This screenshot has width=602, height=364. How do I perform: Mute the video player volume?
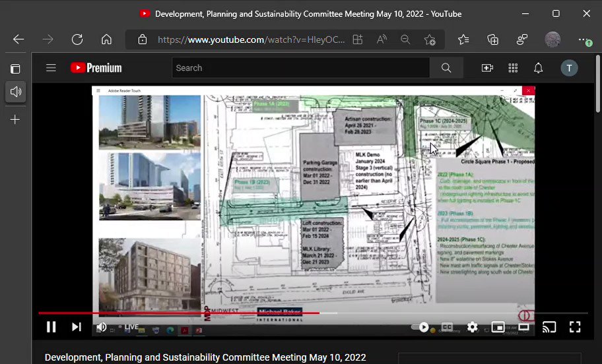[x=102, y=327]
